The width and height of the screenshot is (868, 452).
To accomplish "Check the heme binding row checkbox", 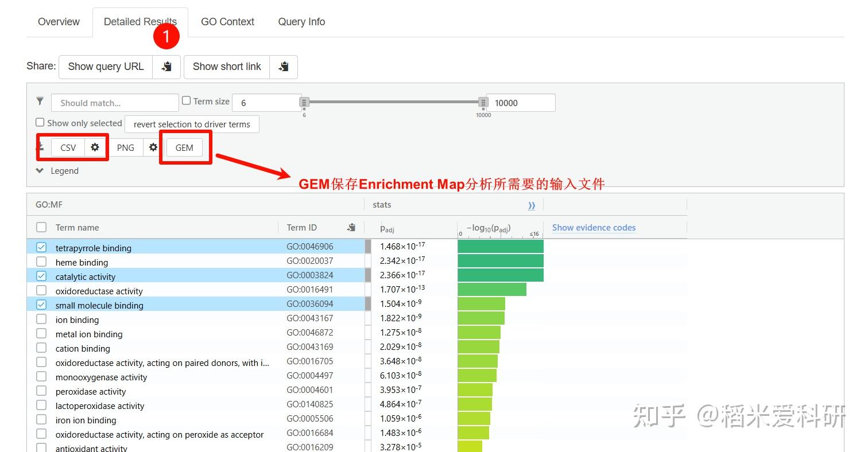I will (x=41, y=261).
